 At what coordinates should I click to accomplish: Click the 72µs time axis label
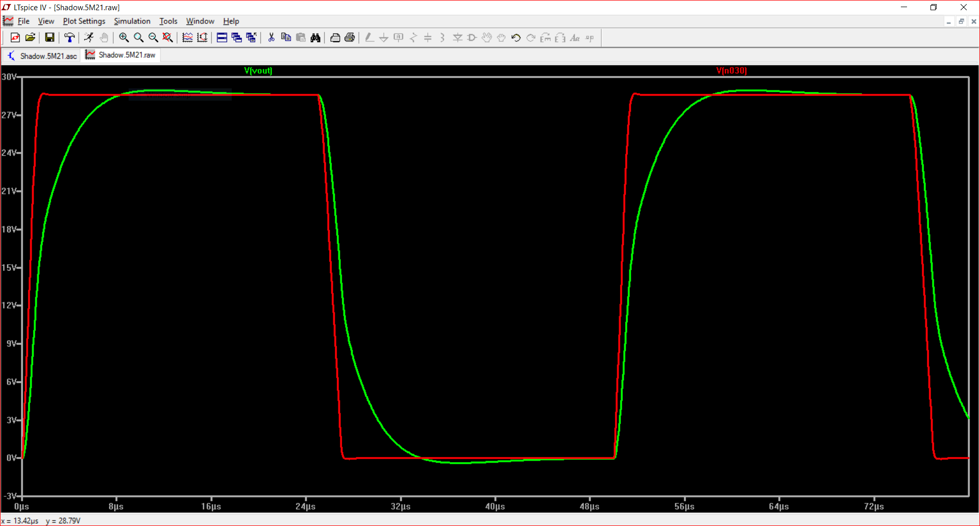click(x=874, y=507)
